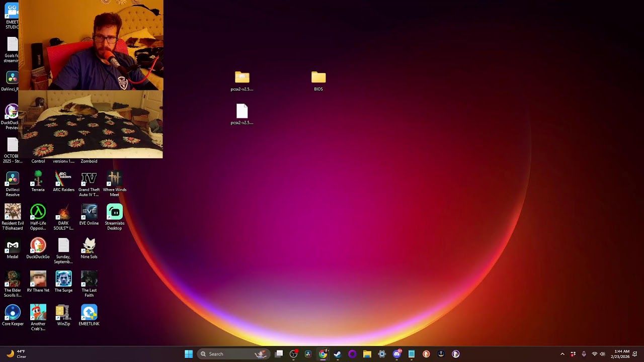This screenshot has height=362, width=644.
Task: Open the BIOS folder
Action: 318,81
